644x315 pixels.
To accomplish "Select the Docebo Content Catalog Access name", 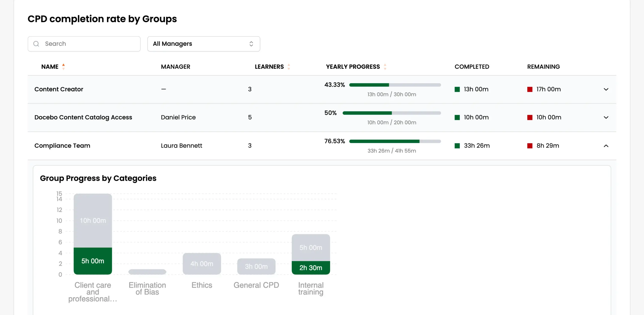I will click(83, 117).
